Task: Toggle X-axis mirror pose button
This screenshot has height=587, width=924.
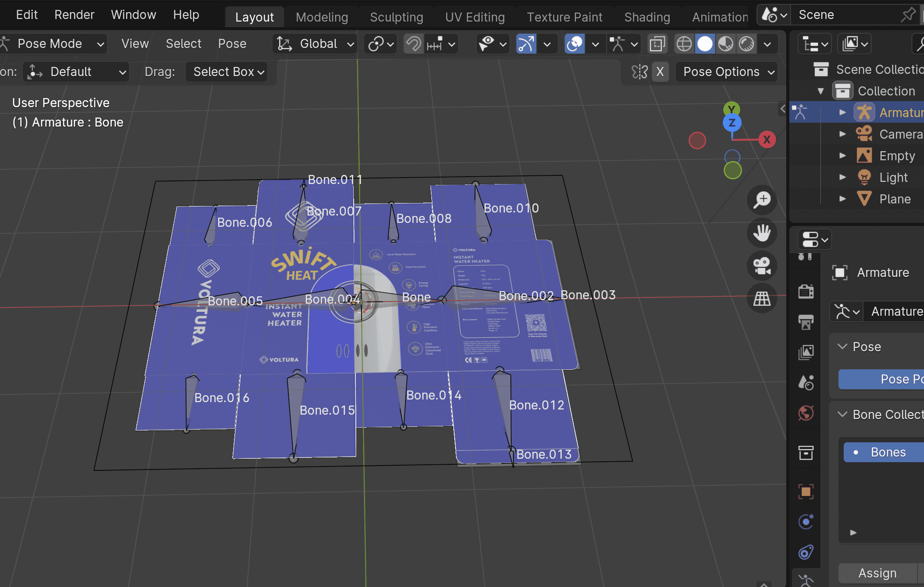Action: [660, 72]
